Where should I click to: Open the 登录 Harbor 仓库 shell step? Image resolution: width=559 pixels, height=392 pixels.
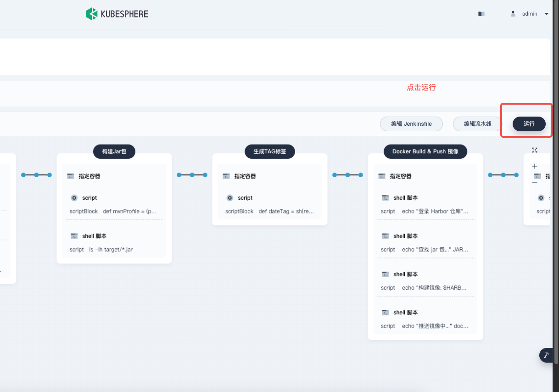point(425,204)
